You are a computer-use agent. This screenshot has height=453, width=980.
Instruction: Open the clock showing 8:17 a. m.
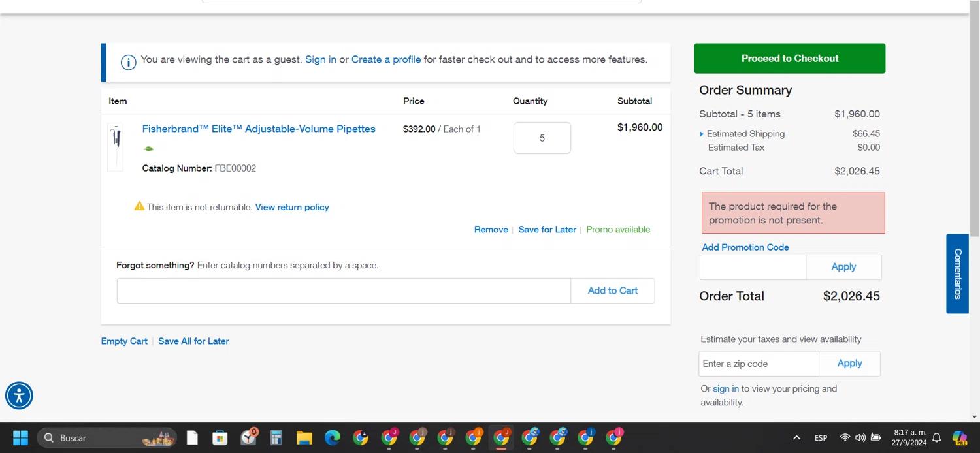coord(910,438)
